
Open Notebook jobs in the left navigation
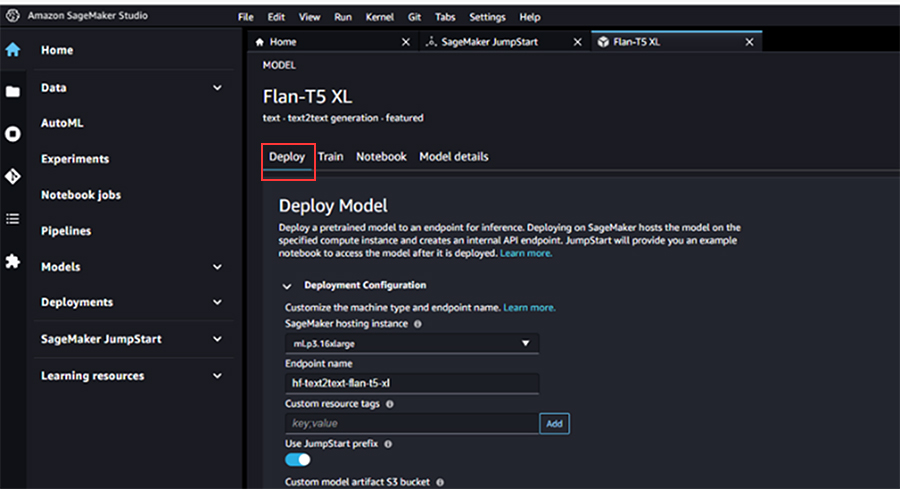[81, 195]
